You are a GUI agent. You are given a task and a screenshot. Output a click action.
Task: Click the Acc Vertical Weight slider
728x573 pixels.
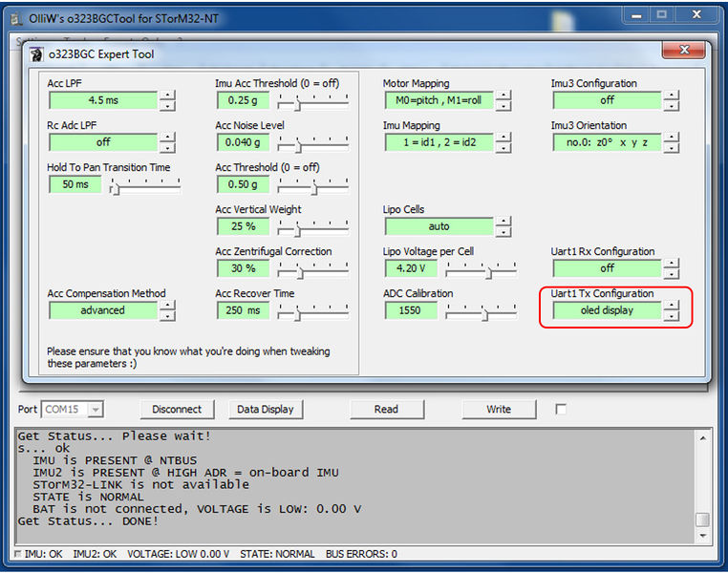point(313,227)
